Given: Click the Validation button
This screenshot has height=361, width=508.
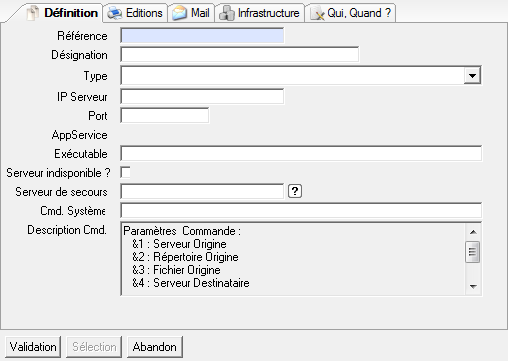Looking at the screenshot, I should [x=33, y=347].
